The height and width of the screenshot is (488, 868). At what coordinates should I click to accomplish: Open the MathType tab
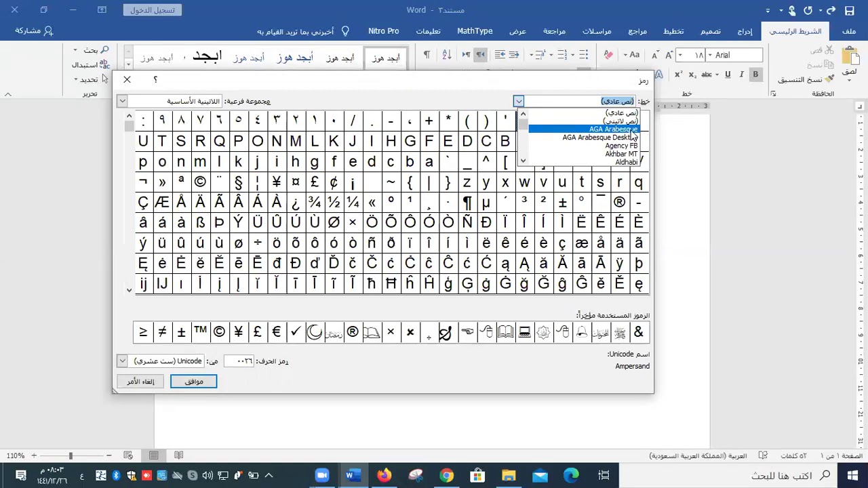pyautogui.click(x=475, y=31)
